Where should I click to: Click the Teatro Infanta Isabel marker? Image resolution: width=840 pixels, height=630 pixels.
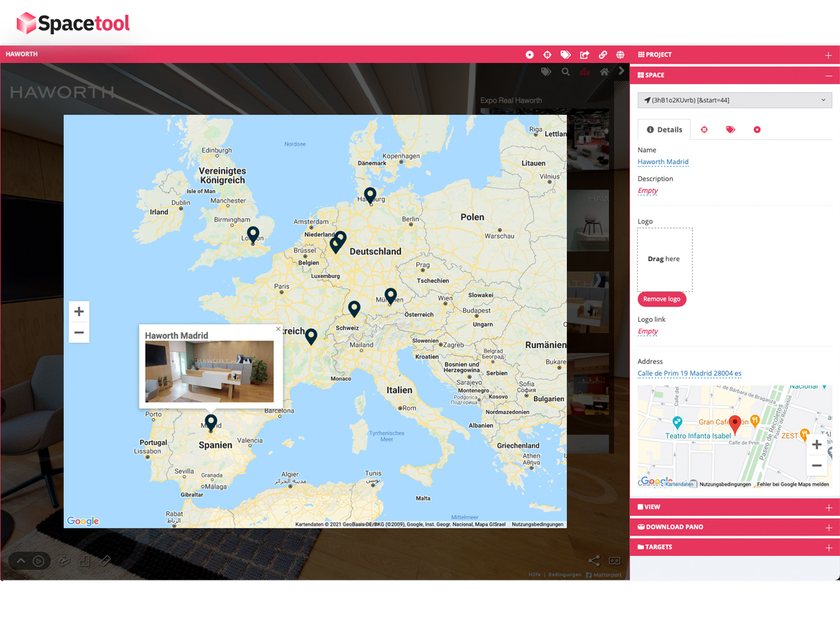(x=676, y=423)
